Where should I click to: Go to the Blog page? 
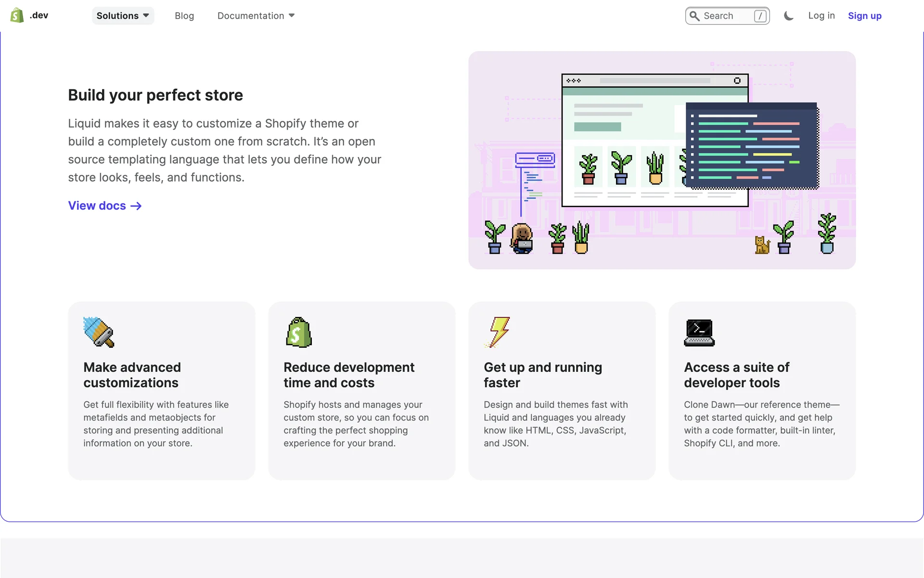click(x=184, y=16)
